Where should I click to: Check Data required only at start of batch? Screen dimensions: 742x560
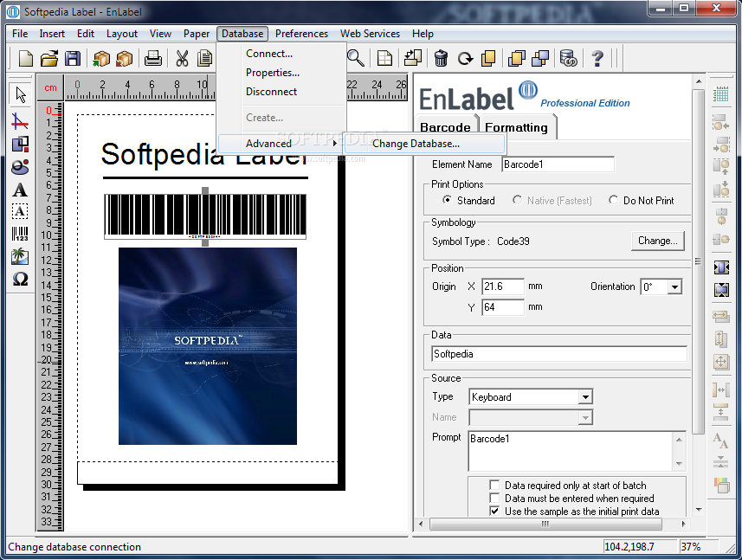494,486
